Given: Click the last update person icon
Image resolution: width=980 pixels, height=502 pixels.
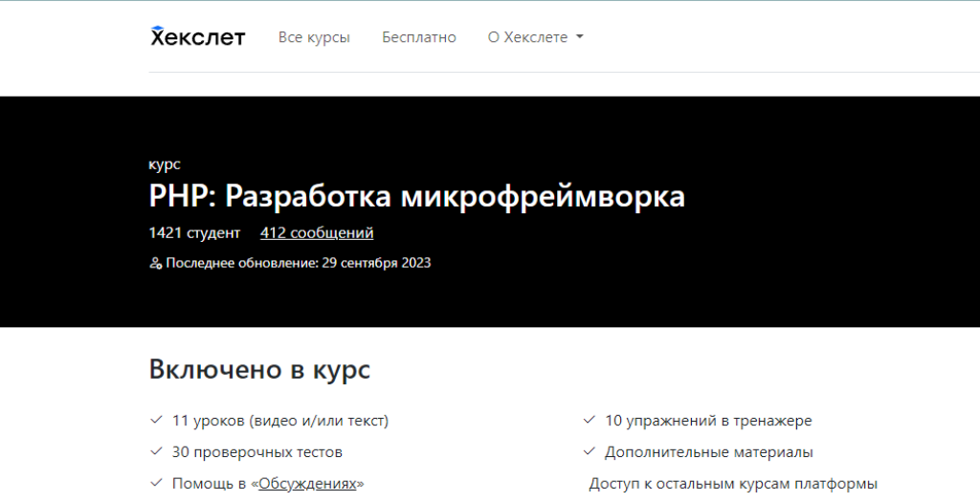Looking at the screenshot, I should [x=156, y=264].
